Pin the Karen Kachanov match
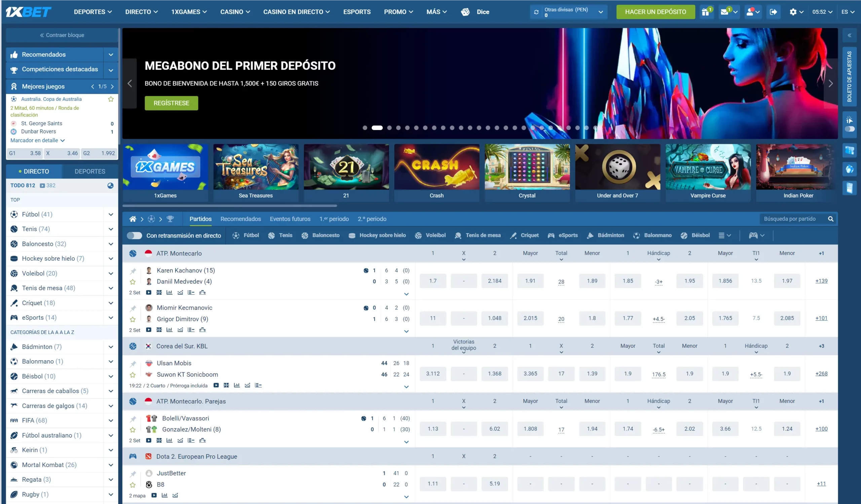Image resolution: width=861 pixels, height=504 pixels. (x=133, y=271)
